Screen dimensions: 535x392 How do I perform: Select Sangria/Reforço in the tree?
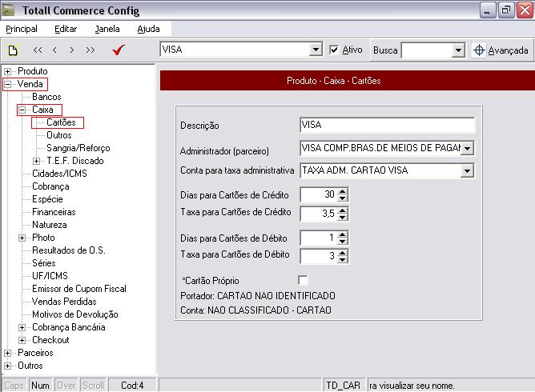coord(78,148)
